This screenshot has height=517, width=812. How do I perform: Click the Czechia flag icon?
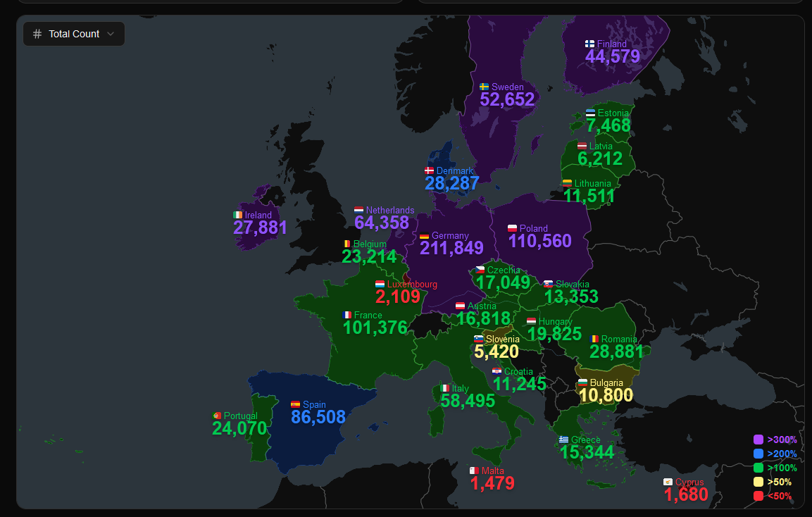tap(480, 270)
